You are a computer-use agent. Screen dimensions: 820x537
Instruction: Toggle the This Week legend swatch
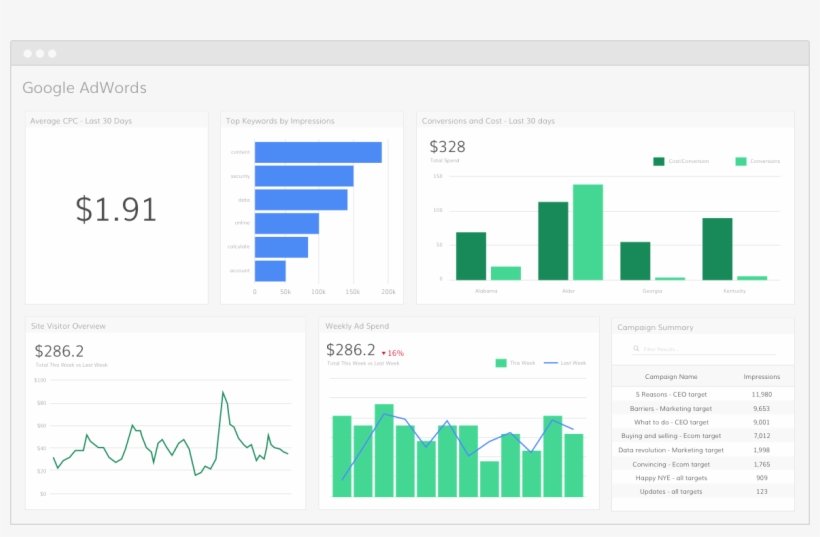pos(501,363)
